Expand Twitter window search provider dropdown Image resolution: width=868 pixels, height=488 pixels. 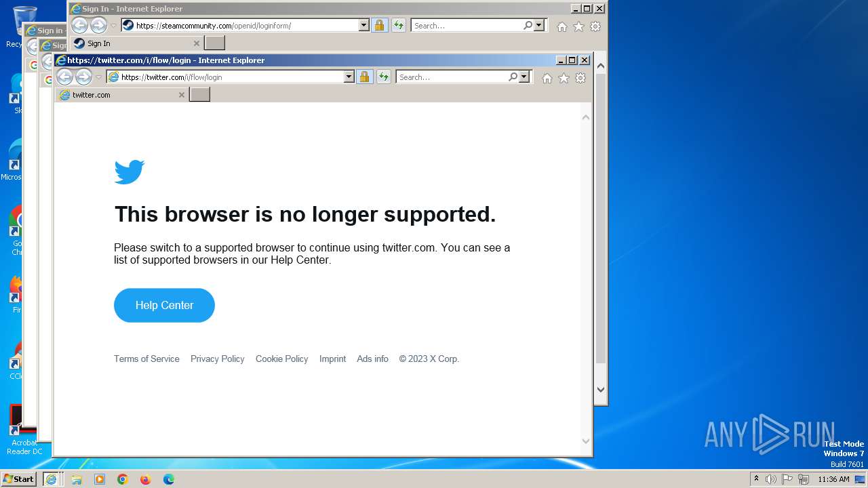(524, 77)
